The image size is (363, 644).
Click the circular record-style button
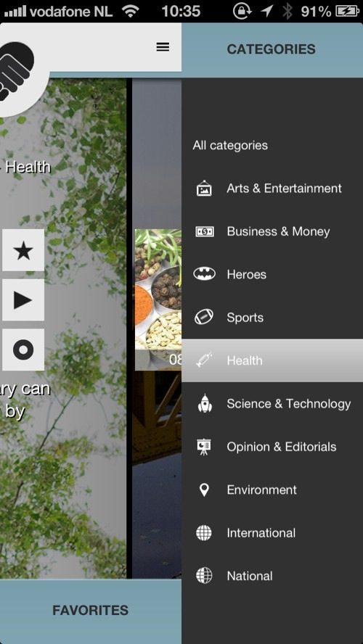click(23, 350)
